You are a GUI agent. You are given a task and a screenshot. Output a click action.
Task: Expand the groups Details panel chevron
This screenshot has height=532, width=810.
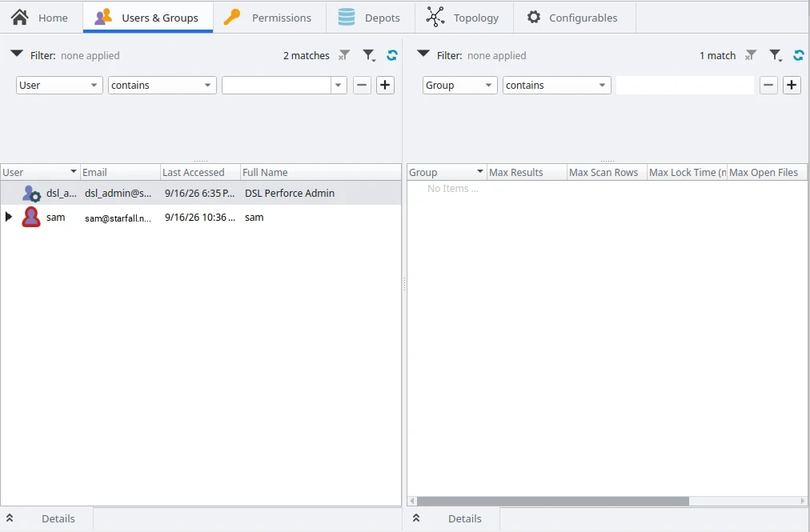[x=416, y=518]
